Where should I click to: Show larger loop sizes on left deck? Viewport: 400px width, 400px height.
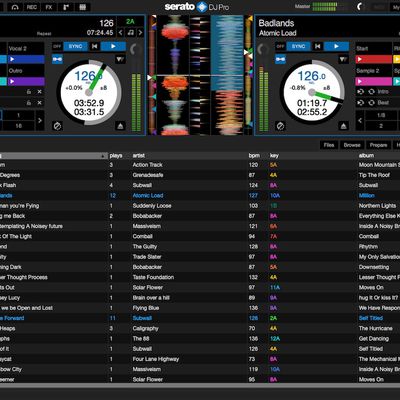pos(40,120)
